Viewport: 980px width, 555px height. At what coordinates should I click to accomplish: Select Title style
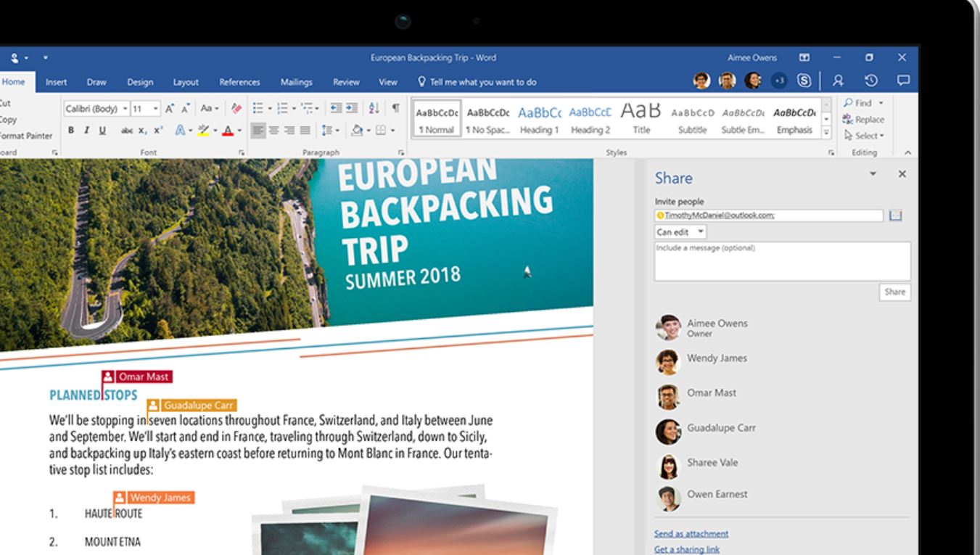(641, 119)
